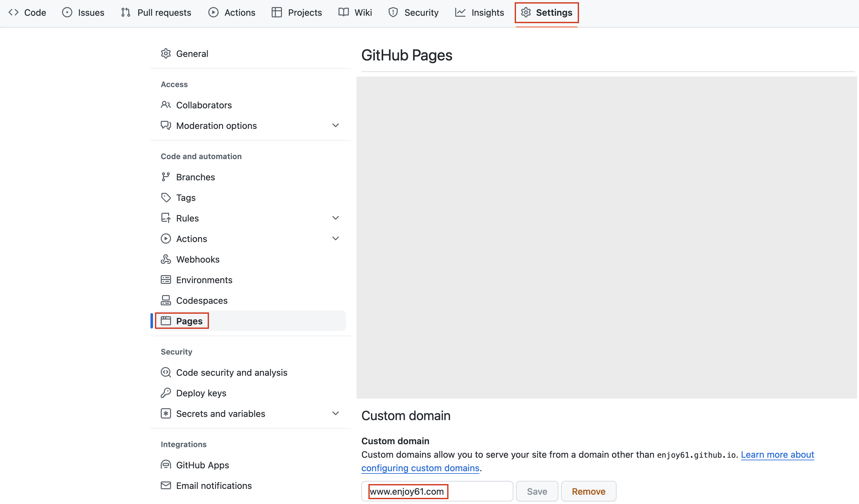The image size is (859, 504).
Task: Click the Issues circle-dot icon
Action: [67, 13]
